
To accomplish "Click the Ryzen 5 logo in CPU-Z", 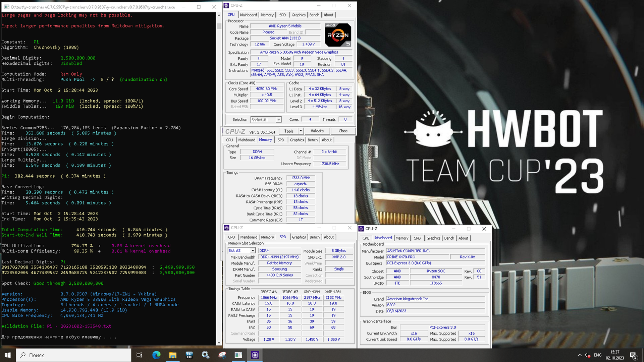I will coord(338,35).
